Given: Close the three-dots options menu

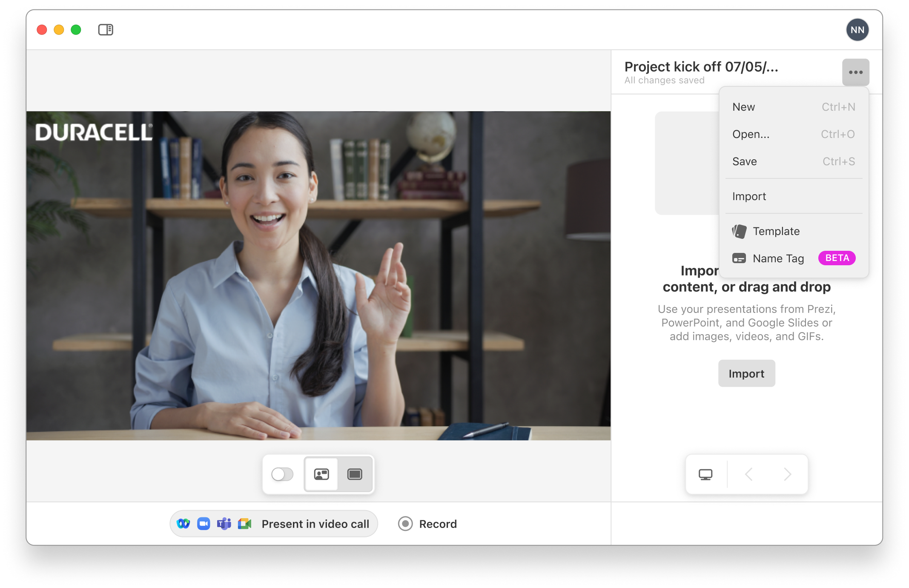Looking at the screenshot, I should pos(855,72).
